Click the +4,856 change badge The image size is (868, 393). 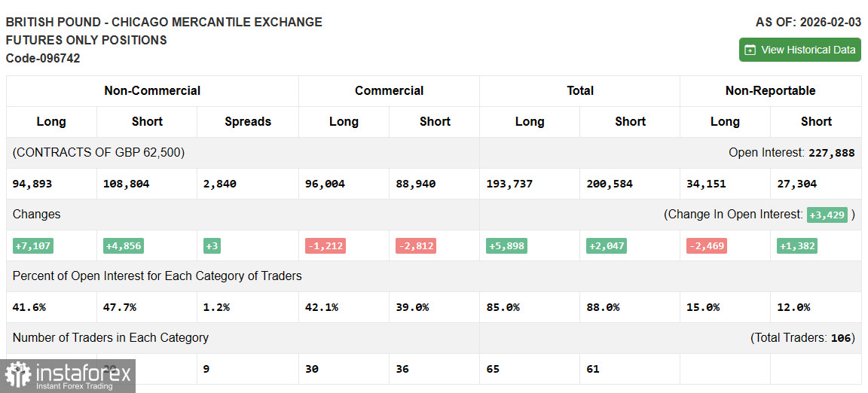point(123,246)
